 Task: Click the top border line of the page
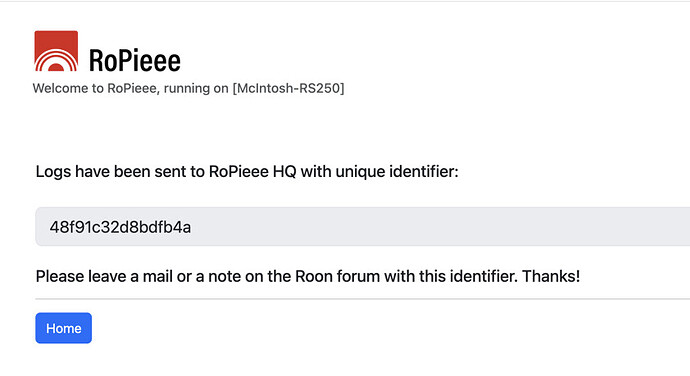point(345,1)
